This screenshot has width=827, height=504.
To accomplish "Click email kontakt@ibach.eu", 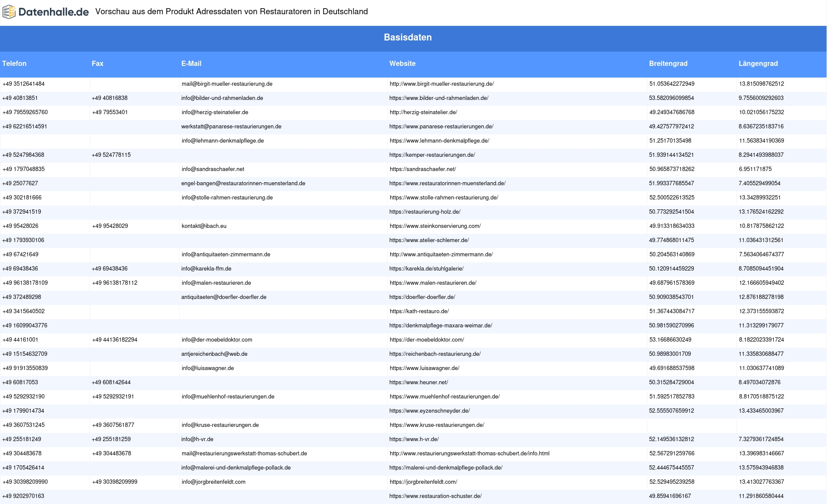I will pos(204,226).
